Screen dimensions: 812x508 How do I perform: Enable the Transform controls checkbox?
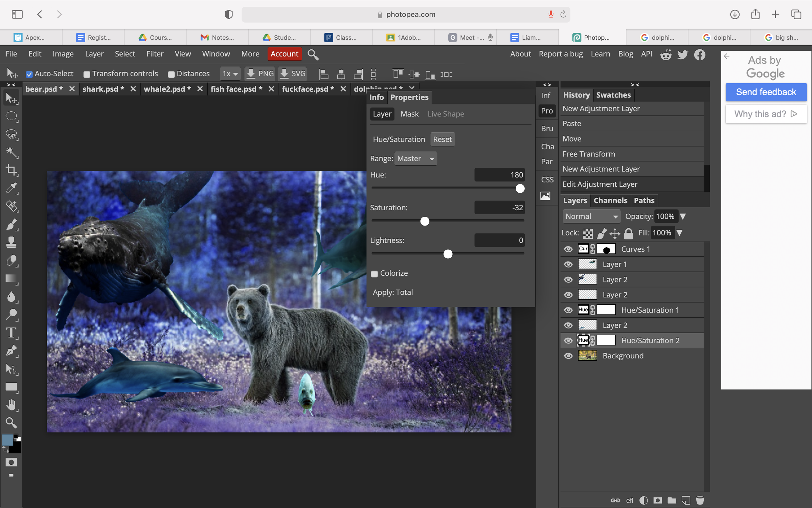pos(87,74)
